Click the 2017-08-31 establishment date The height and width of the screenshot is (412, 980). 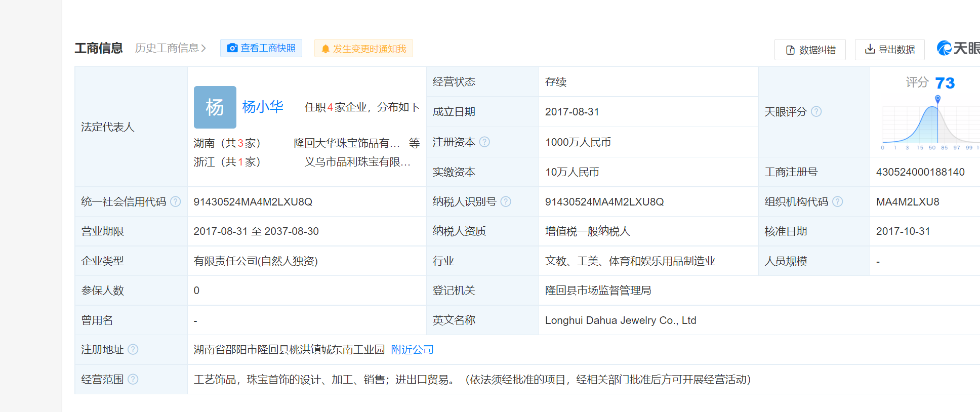(572, 112)
